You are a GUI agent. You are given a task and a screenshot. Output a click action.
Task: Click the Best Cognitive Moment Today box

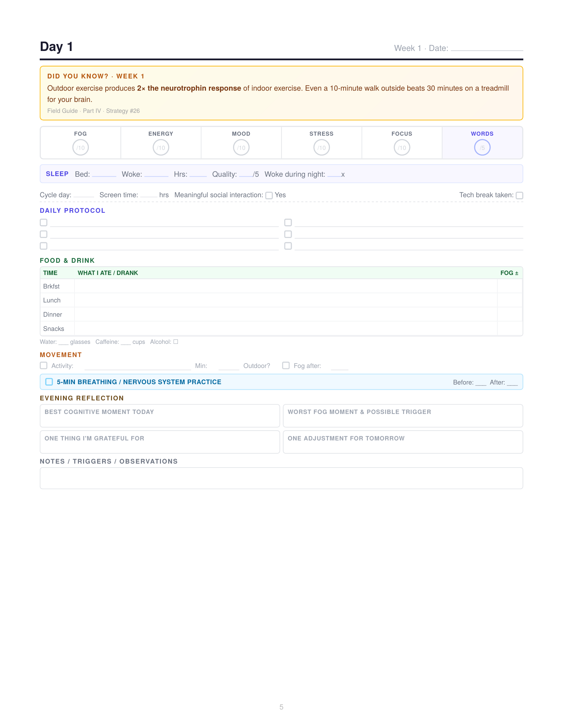tap(160, 416)
